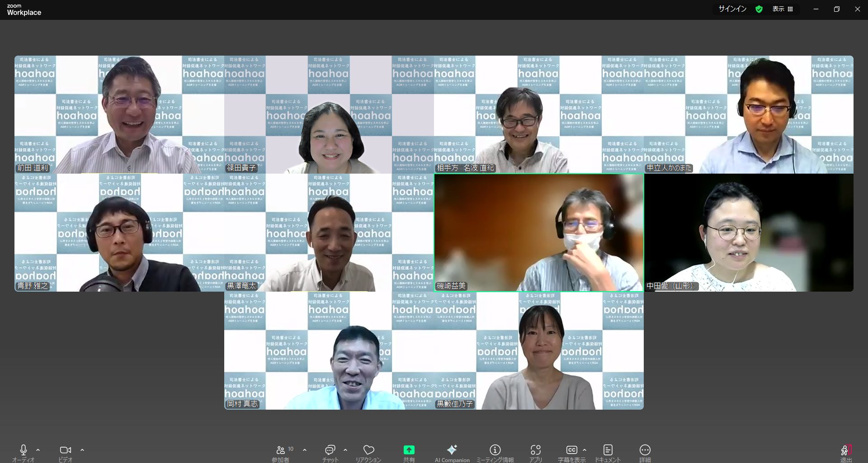Screen dimensions: 868x463
Task: Open the participants panel
Action: 281,450
